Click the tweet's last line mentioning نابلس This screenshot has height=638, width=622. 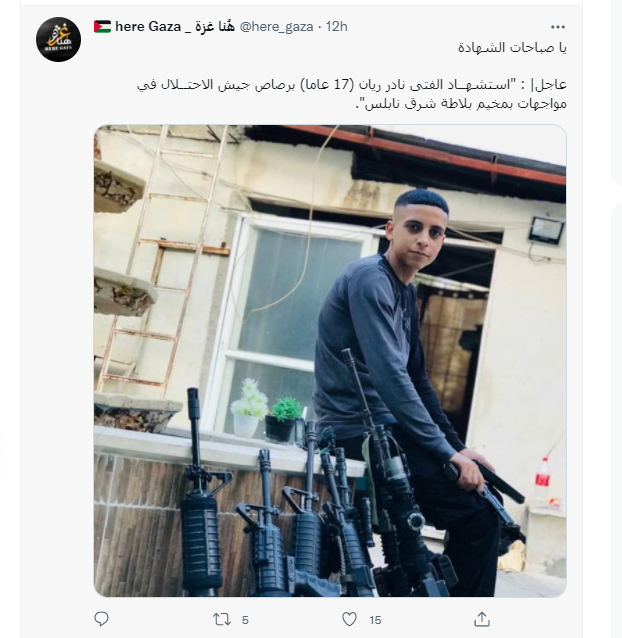(461, 104)
